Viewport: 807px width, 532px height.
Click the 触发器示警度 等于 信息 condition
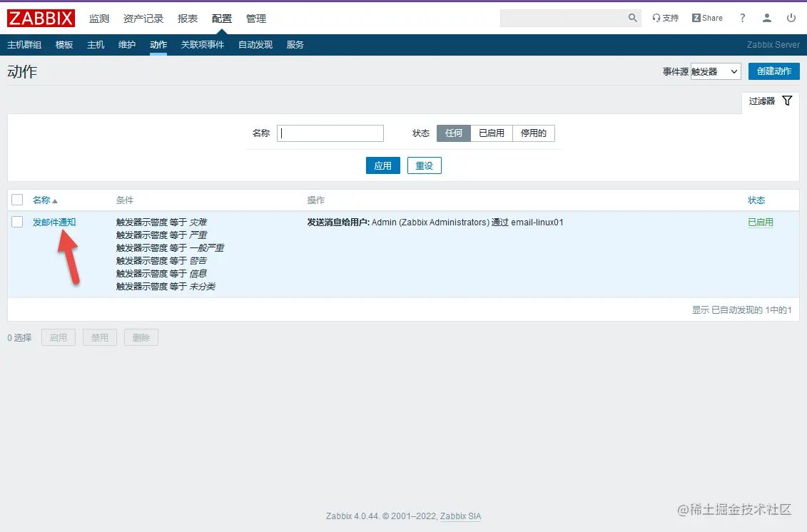point(161,274)
